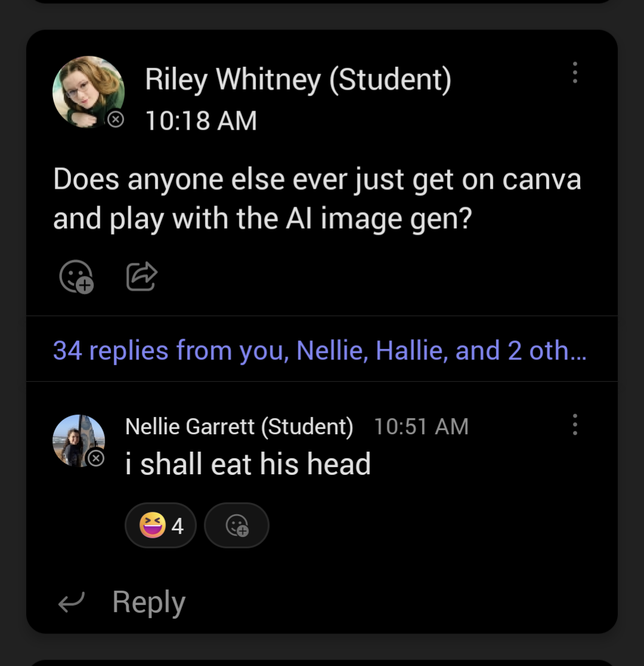Open Nellie Garrett's profile picture

pyautogui.click(x=79, y=440)
